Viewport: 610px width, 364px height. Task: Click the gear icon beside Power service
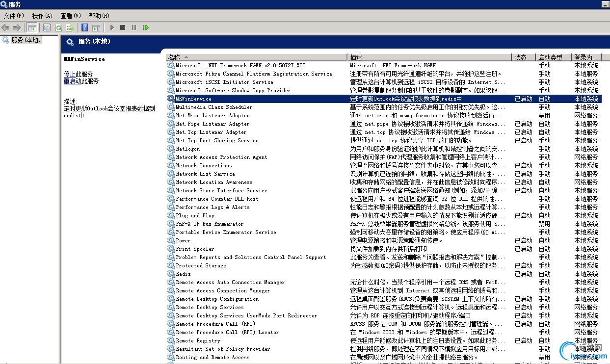pos(171,240)
